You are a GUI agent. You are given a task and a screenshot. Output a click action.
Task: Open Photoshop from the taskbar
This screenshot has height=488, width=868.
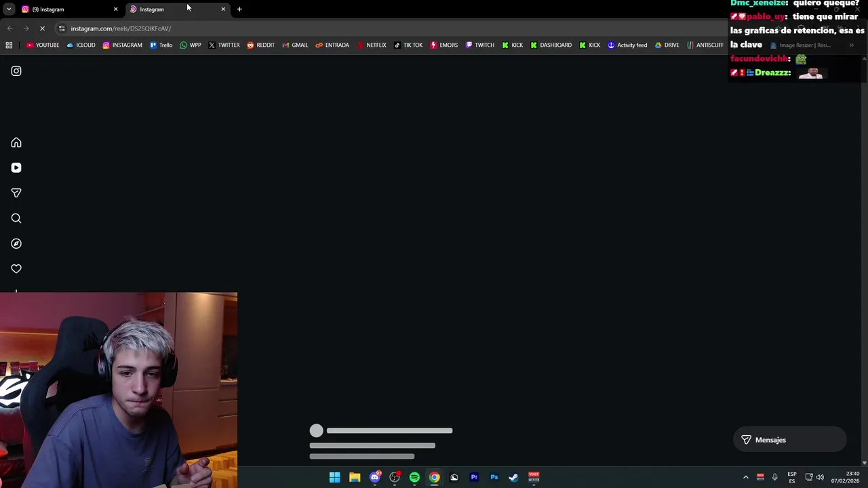tap(494, 477)
